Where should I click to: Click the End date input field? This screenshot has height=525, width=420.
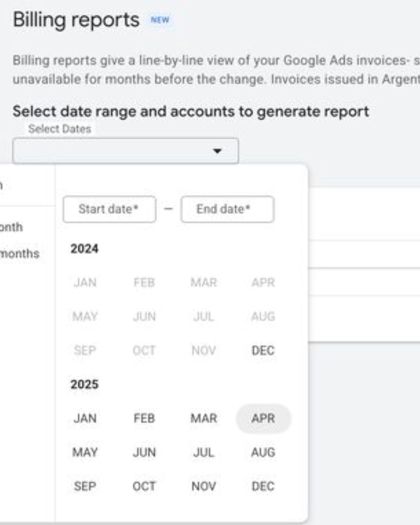tap(227, 209)
